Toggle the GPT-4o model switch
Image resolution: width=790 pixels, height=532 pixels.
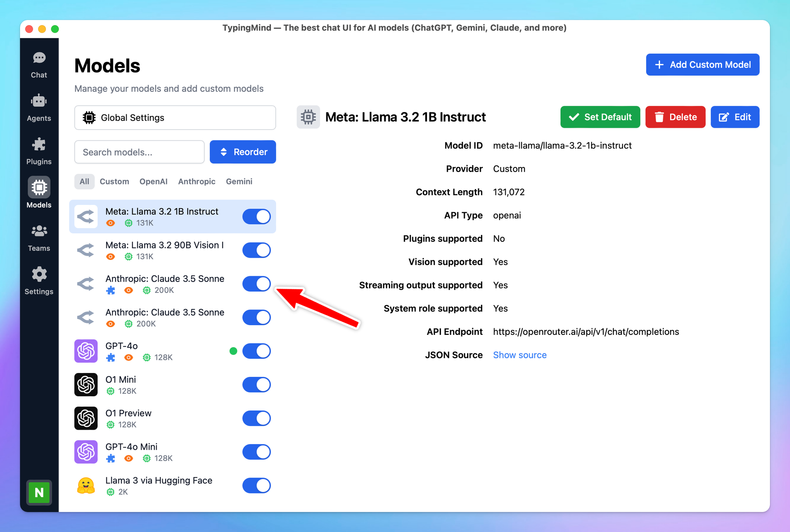point(257,351)
